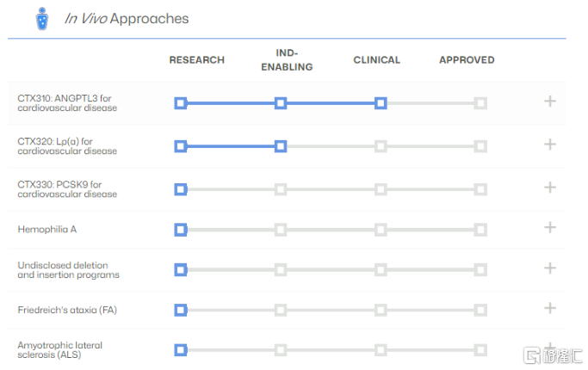Open Amyotrophic lateral sclerosis (ALS) program

[x=60, y=349]
